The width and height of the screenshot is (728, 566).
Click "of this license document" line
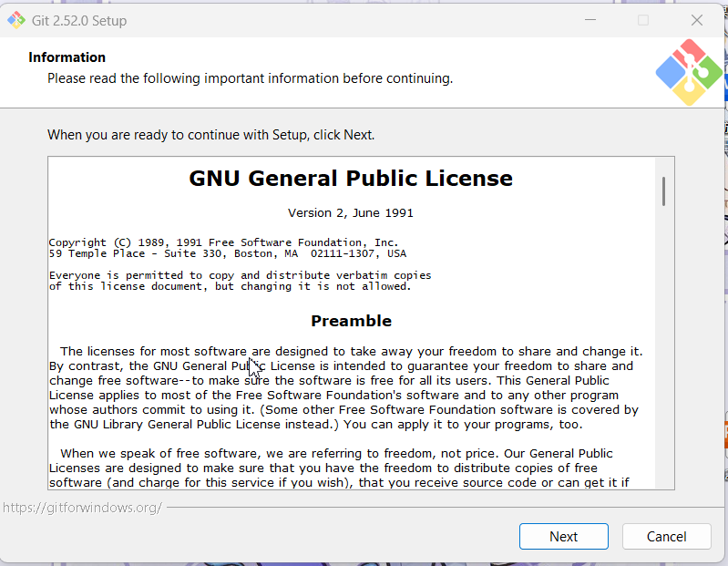point(230,286)
